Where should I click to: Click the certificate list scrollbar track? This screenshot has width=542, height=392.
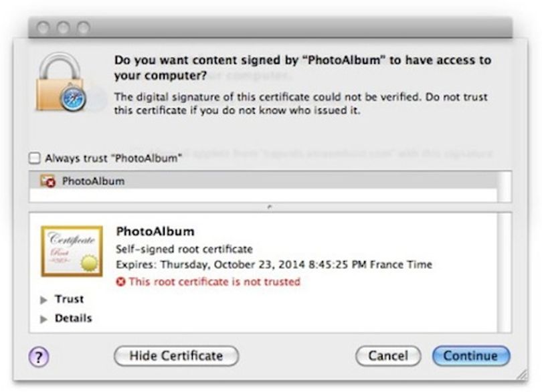pyautogui.click(x=505, y=187)
